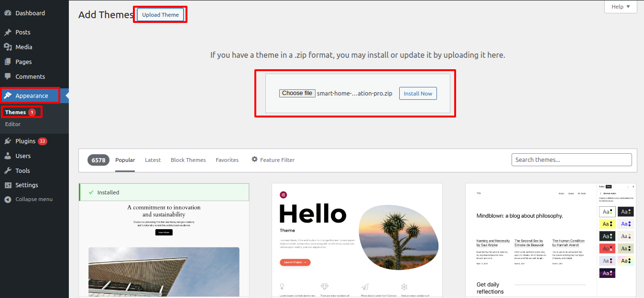This screenshot has height=298, width=644.
Task: Click the Search themes input field
Action: [x=572, y=160]
